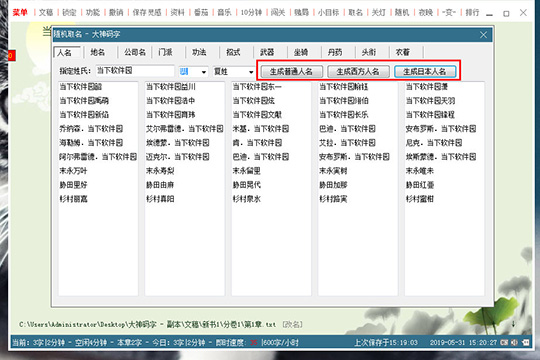The image size is (540, 360).
Task: Click the first status bar icon after the clock
Action: tap(505, 342)
